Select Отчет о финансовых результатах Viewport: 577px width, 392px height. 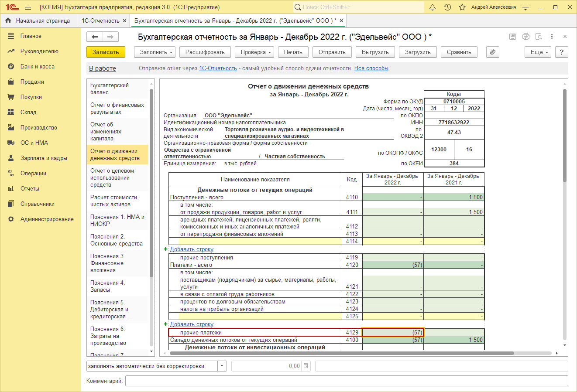click(118, 109)
